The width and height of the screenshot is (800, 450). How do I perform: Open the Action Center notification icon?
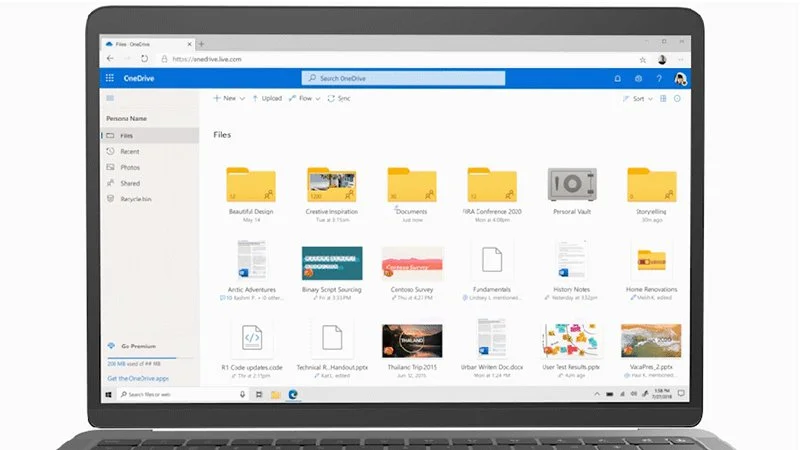point(681,393)
